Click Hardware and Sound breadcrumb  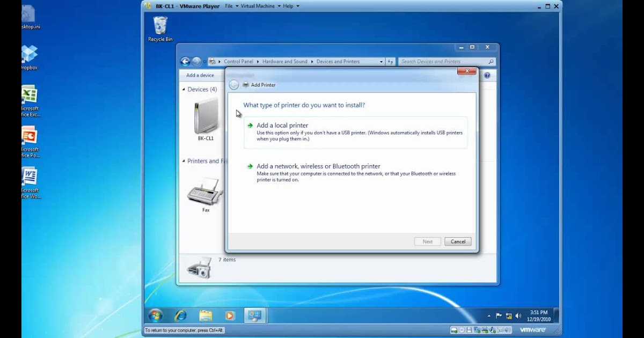(285, 62)
